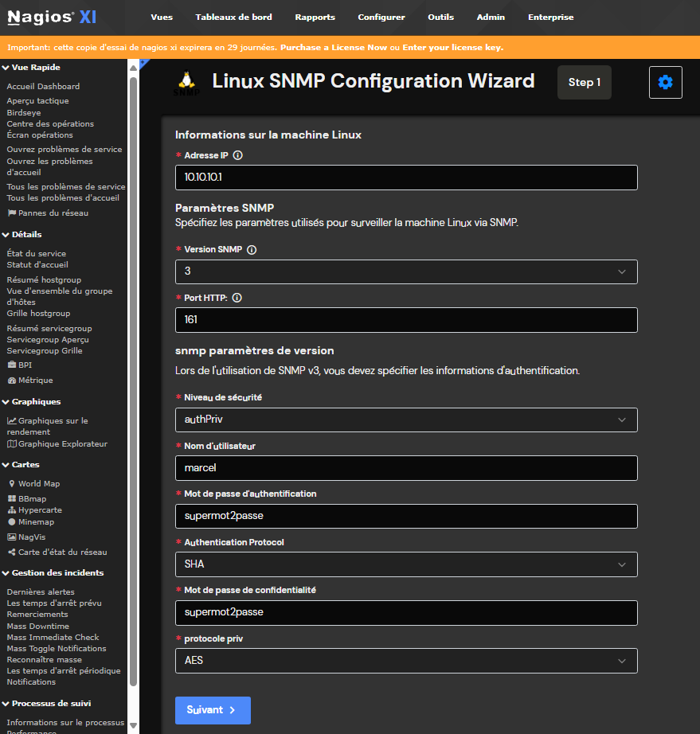Open World Map from Cartes section

pos(39,483)
